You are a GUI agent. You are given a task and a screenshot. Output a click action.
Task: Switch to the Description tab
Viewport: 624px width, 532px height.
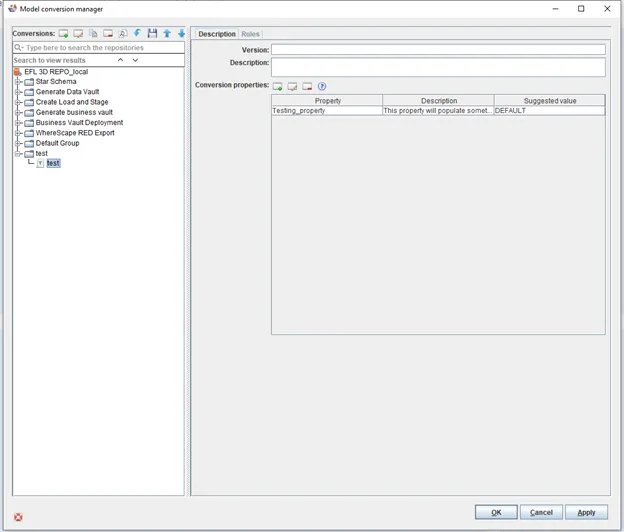pyautogui.click(x=217, y=34)
